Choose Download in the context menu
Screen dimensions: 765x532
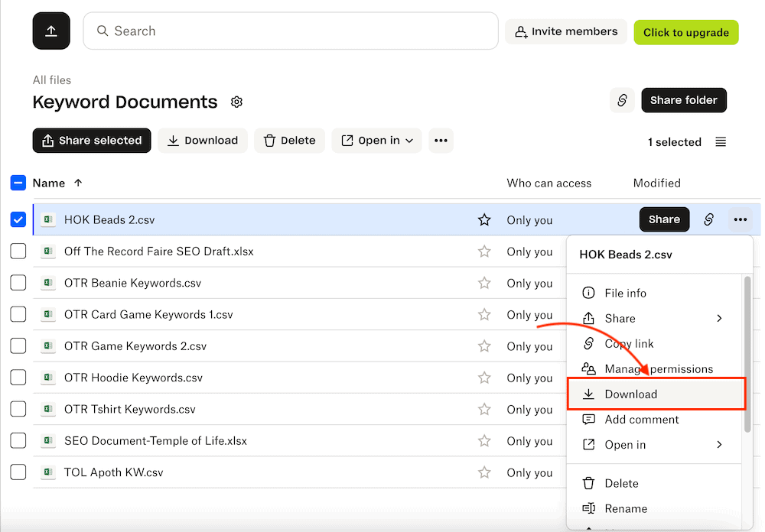(656, 394)
